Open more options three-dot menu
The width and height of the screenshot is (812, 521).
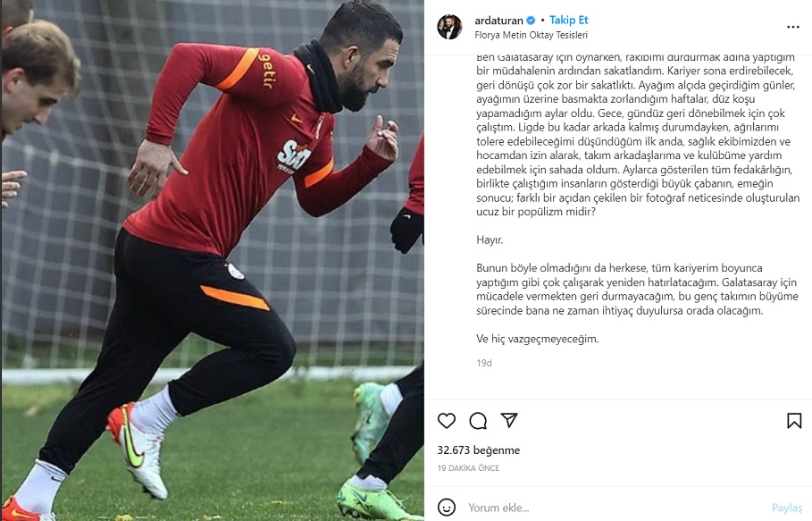793,27
